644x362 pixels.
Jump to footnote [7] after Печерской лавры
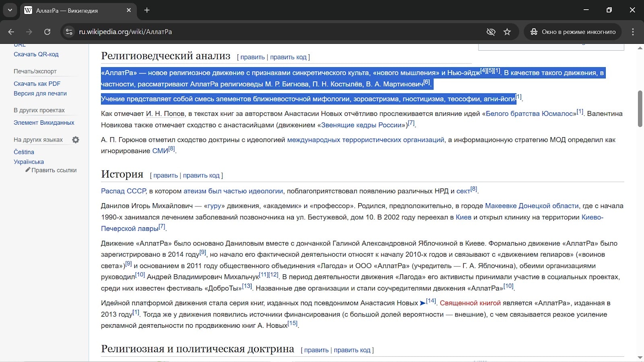point(162,226)
